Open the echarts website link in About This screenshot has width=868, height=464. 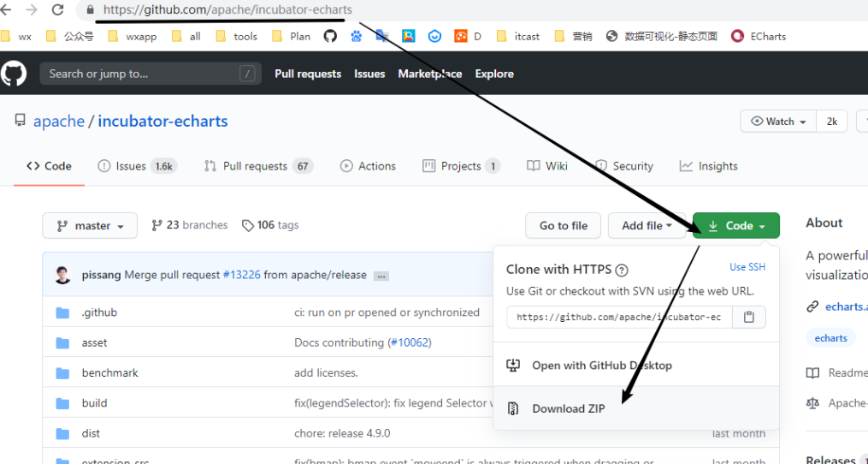click(x=846, y=306)
